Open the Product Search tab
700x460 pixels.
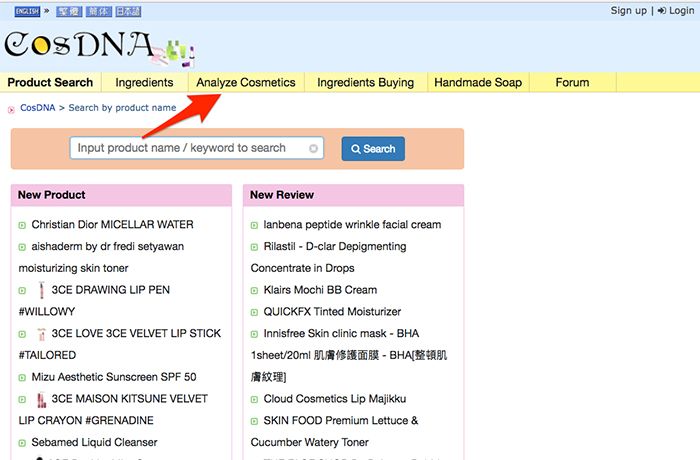pos(50,82)
